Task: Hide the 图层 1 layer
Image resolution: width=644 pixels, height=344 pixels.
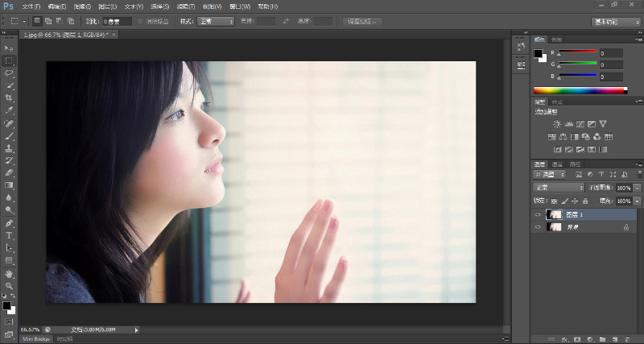Action: tap(538, 215)
